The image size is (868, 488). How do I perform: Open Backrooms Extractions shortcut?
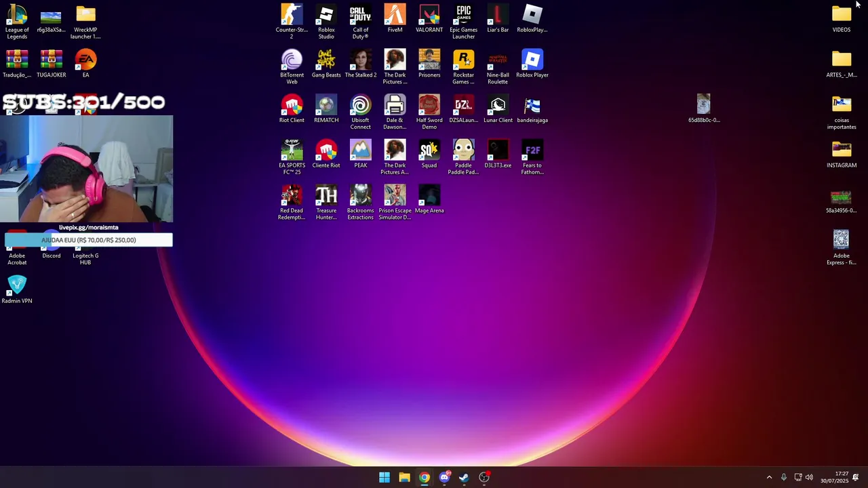[x=360, y=202]
